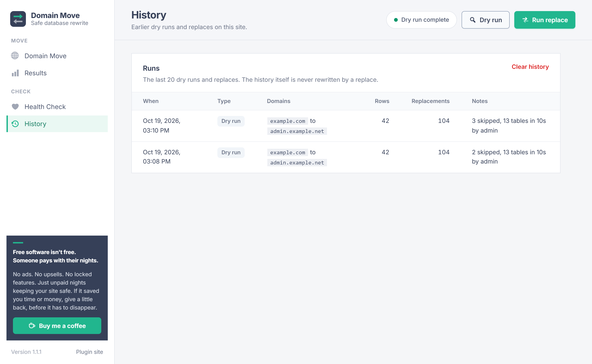The image size is (592, 364).
Task: Click replacements value 104 in 03:08 PM row
Action: click(x=444, y=152)
